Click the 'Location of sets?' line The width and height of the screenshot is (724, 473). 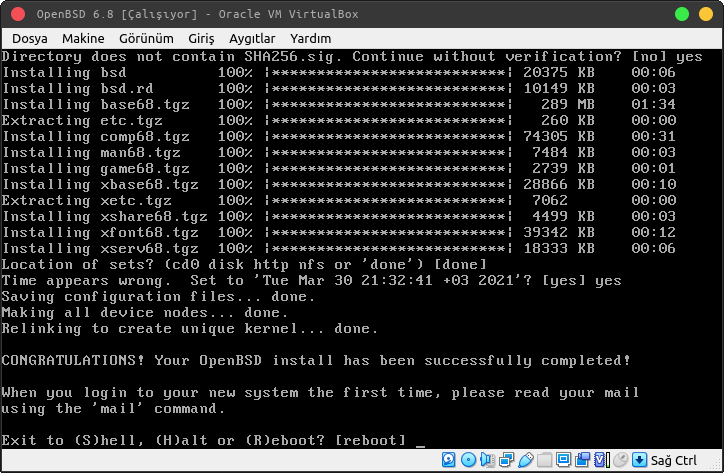point(244,264)
